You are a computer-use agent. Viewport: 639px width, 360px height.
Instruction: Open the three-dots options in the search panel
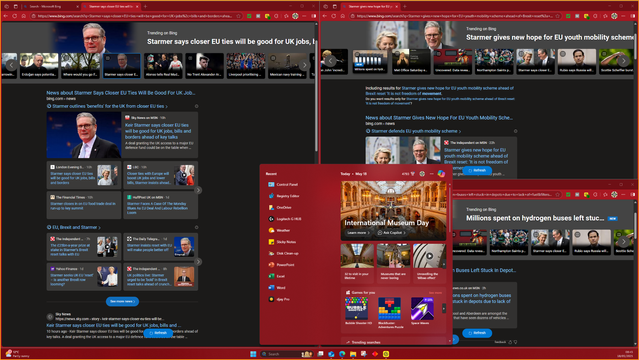click(432, 174)
